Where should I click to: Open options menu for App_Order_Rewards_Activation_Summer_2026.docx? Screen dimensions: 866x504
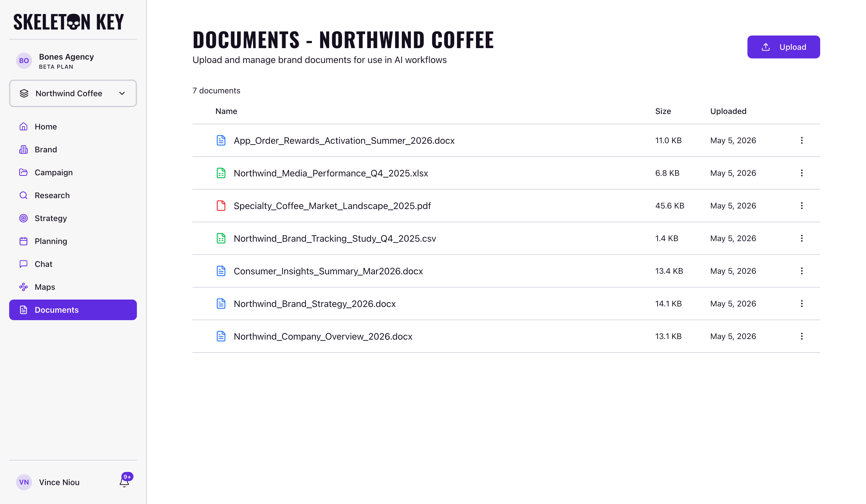pyautogui.click(x=801, y=141)
